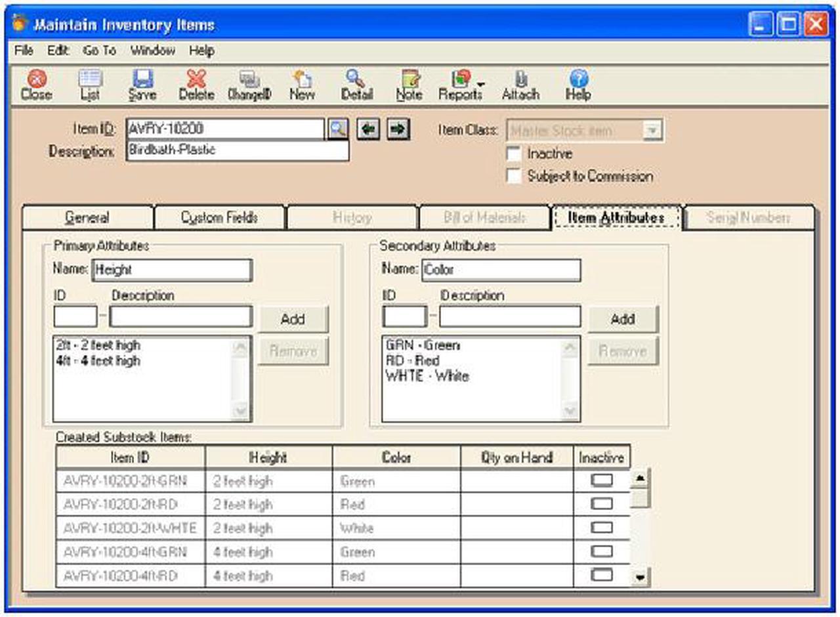Image resolution: width=840 pixels, height=617 pixels.
Task: Go to next item with right arrow
Action: point(398,129)
